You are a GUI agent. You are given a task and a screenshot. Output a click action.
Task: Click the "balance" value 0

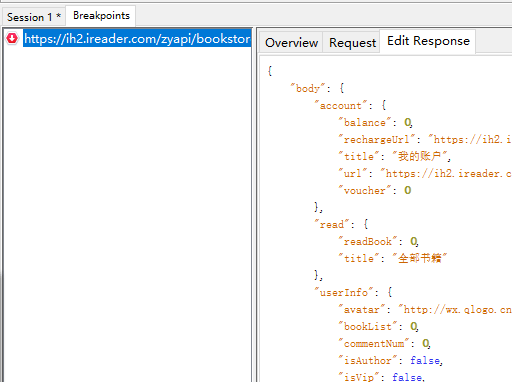point(408,122)
